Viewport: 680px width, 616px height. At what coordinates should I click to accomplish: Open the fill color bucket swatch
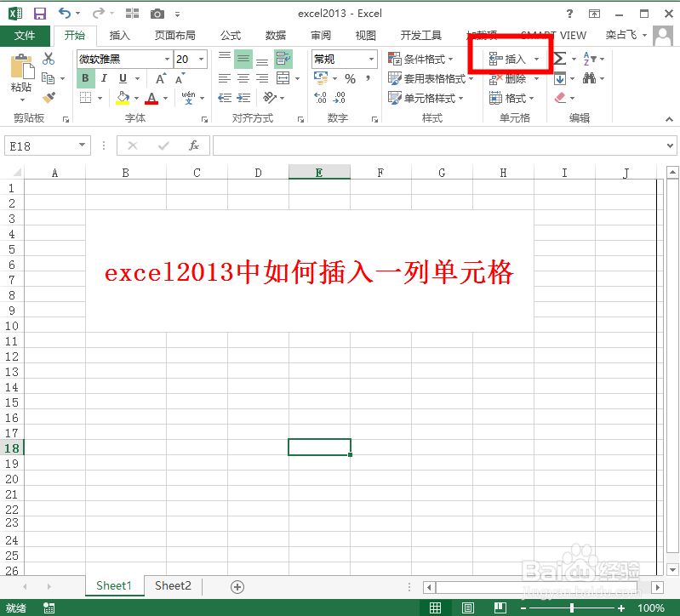click(123, 98)
